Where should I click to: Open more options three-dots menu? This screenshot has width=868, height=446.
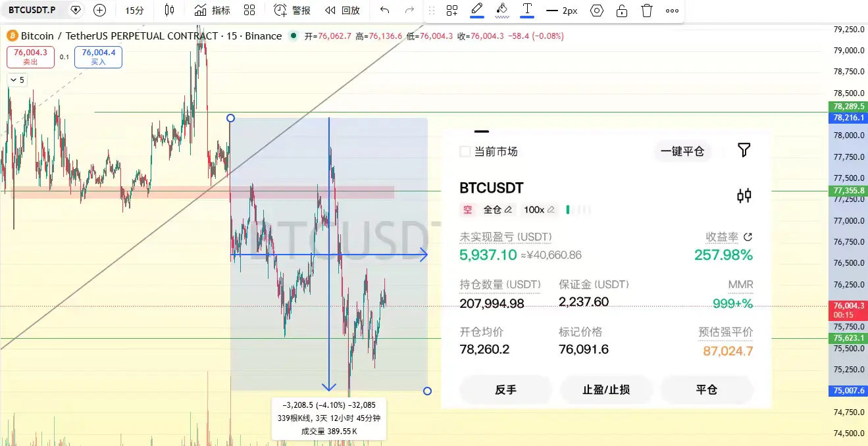pos(672,11)
